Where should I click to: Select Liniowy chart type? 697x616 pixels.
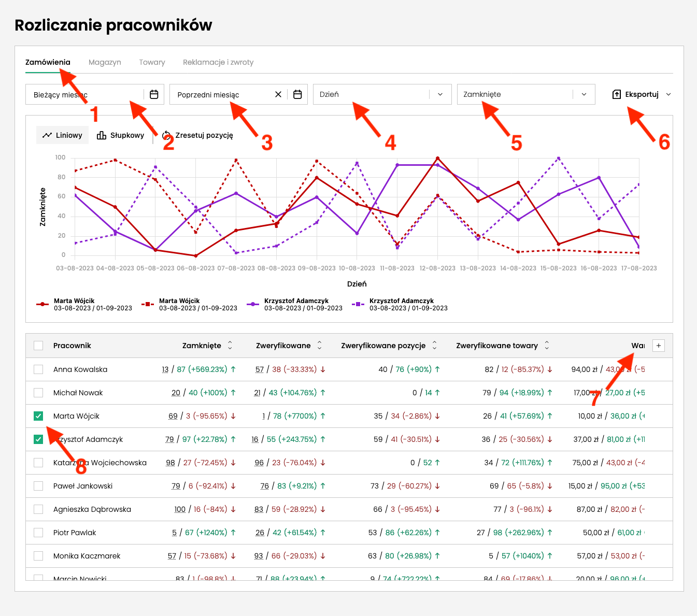coord(63,135)
